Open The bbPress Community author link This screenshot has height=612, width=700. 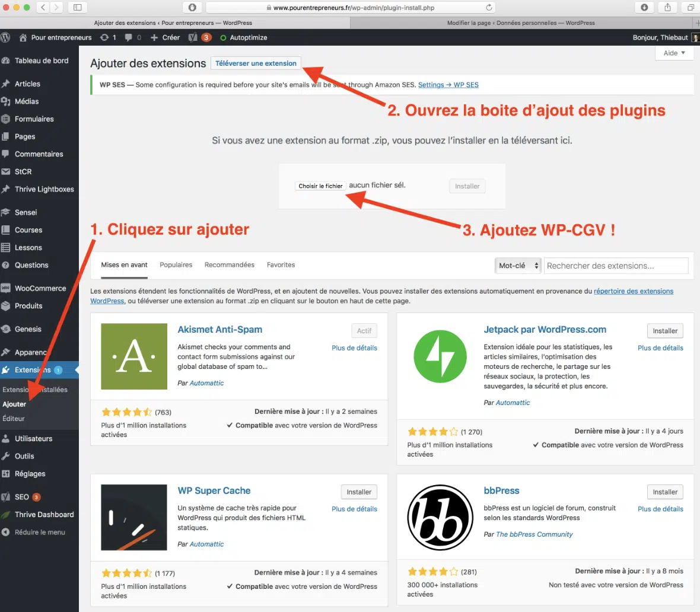tap(534, 534)
